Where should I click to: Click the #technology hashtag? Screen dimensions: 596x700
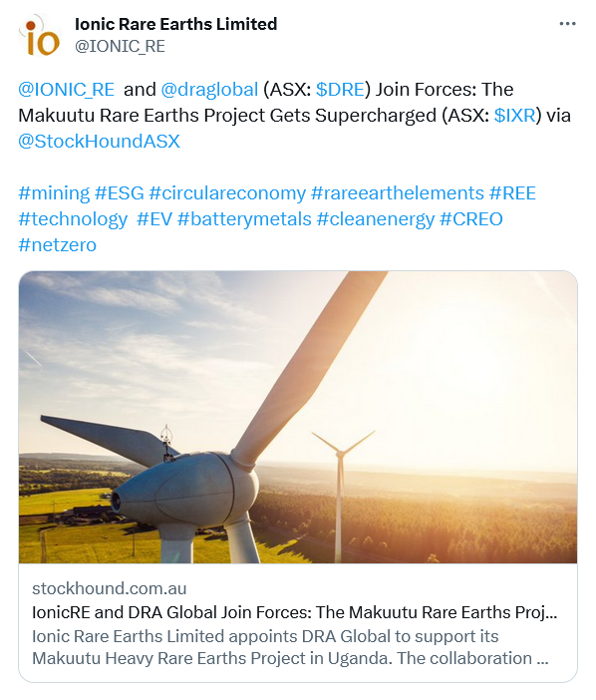(73, 219)
